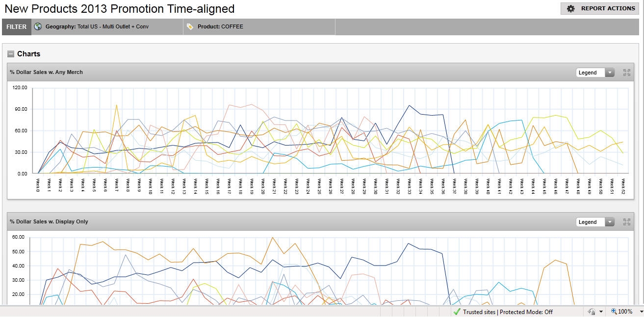Click the security padlock icon in status bar
Screen dimensions: 644x317
click(591, 312)
